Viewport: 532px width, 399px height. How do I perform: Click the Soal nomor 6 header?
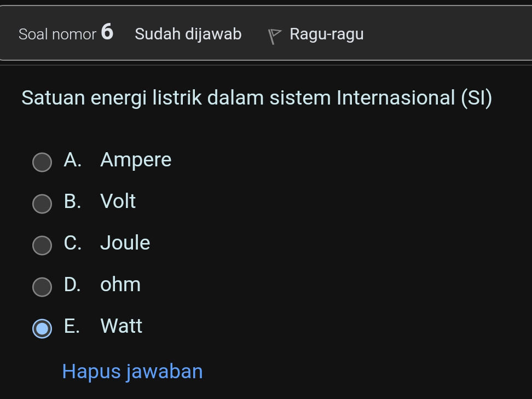click(66, 34)
